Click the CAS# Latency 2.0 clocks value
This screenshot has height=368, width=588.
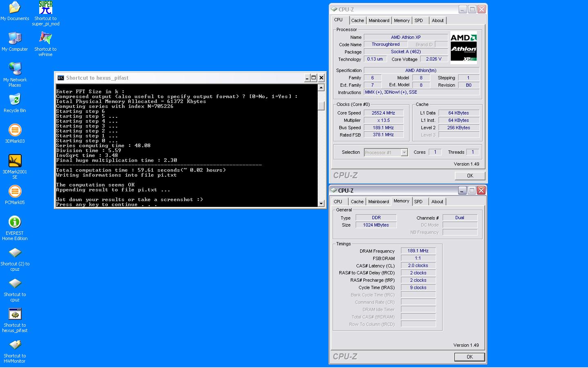(418, 265)
